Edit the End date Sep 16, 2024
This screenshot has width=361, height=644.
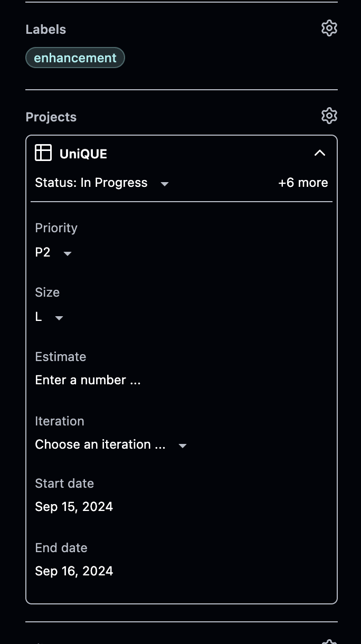(74, 571)
